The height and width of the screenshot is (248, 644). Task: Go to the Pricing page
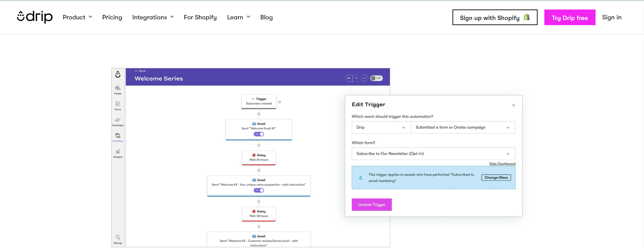pyautogui.click(x=112, y=17)
